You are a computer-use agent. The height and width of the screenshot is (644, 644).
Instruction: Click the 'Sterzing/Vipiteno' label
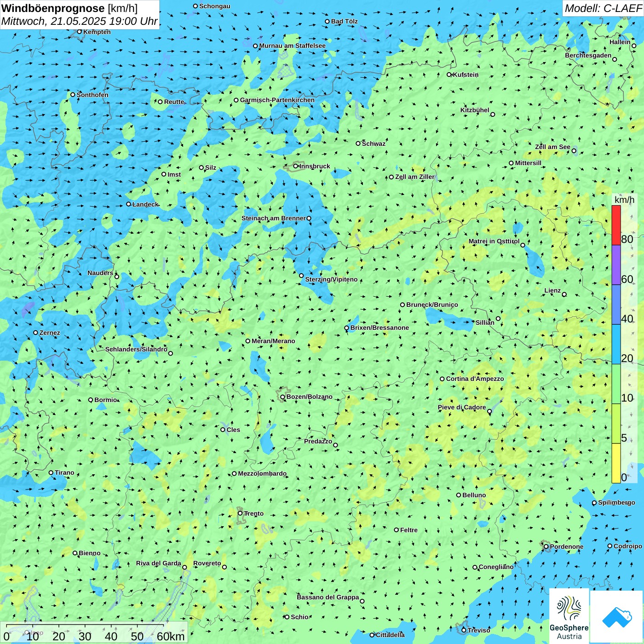(x=331, y=279)
